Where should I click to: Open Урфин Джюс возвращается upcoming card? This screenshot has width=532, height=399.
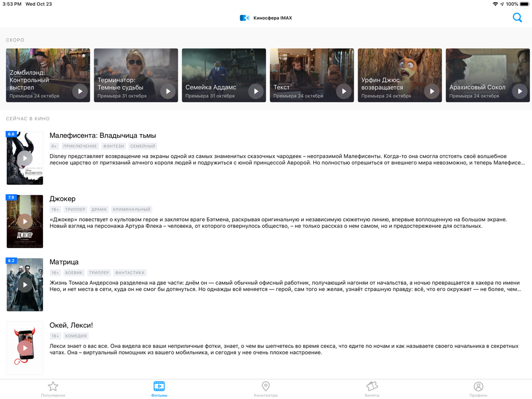400,75
